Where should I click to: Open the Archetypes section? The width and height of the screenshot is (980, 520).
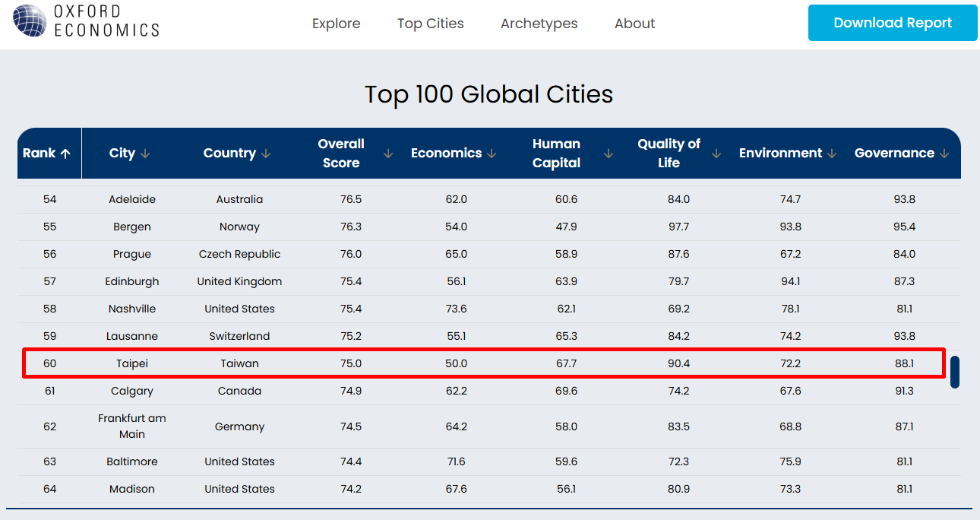tap(539, 24)
